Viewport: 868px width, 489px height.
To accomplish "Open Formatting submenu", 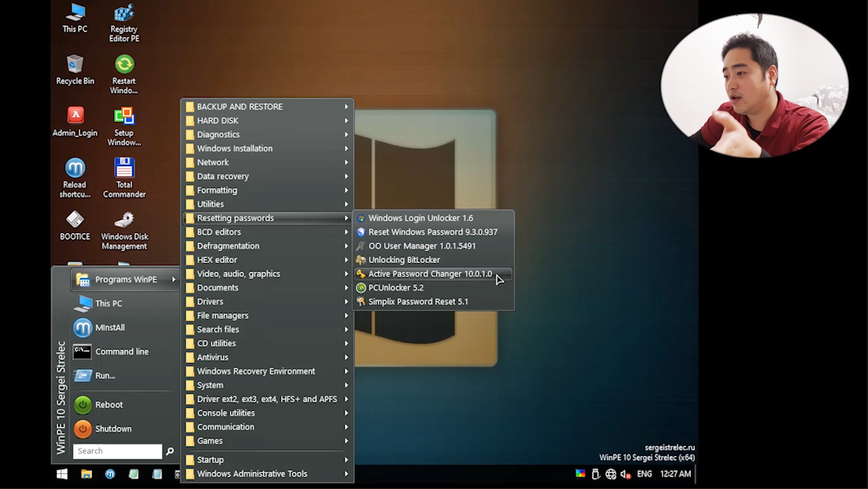I will (268, 190).
